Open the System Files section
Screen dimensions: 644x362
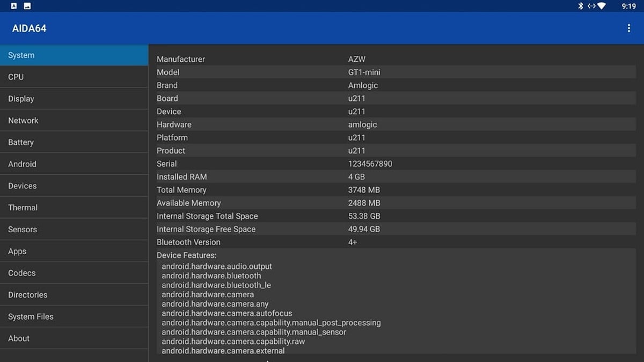[74, 316]
